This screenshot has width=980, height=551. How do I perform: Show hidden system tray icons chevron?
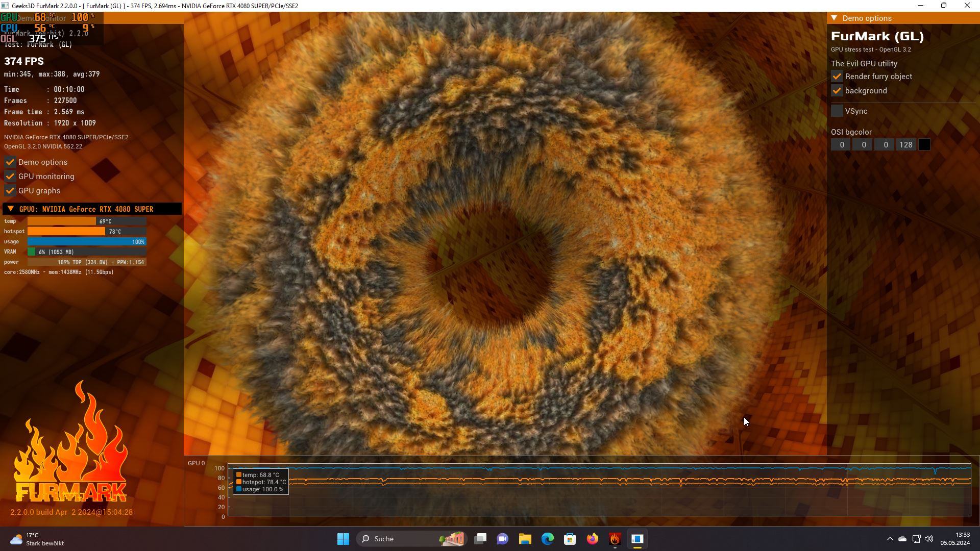point(890,539)
